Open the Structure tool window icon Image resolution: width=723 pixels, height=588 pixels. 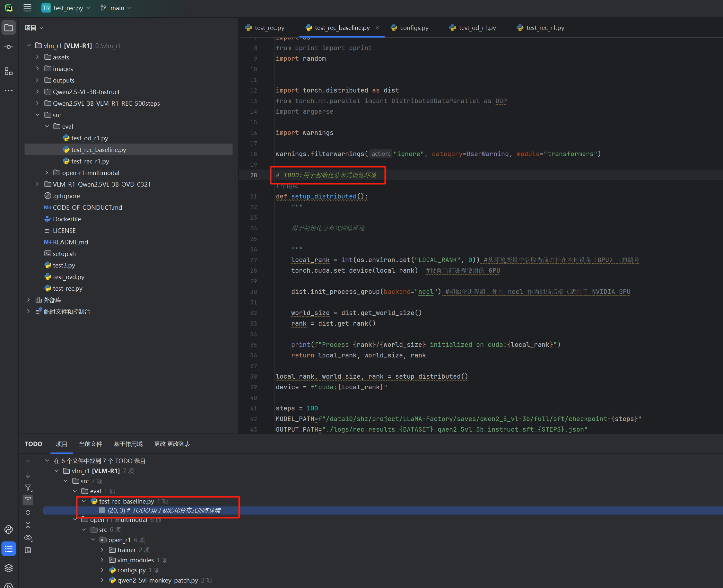pyautogui.click(x=9, y=72)
